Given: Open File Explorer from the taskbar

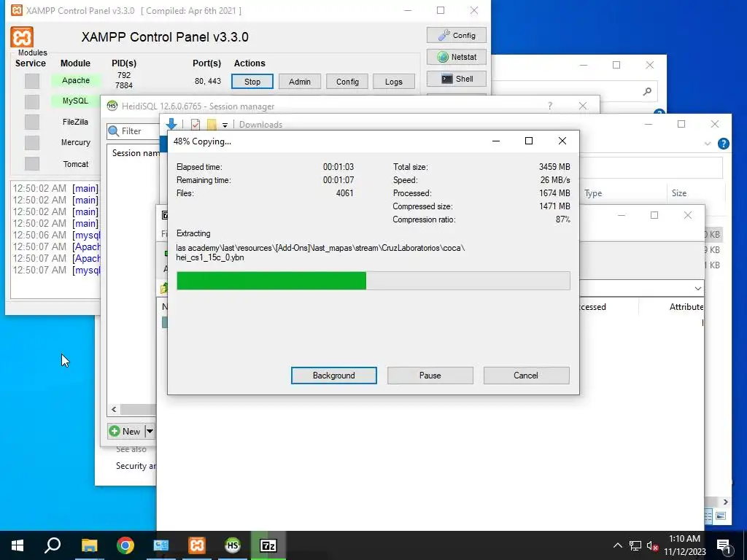Looking at the screenshot, I should tap(89, 545).
